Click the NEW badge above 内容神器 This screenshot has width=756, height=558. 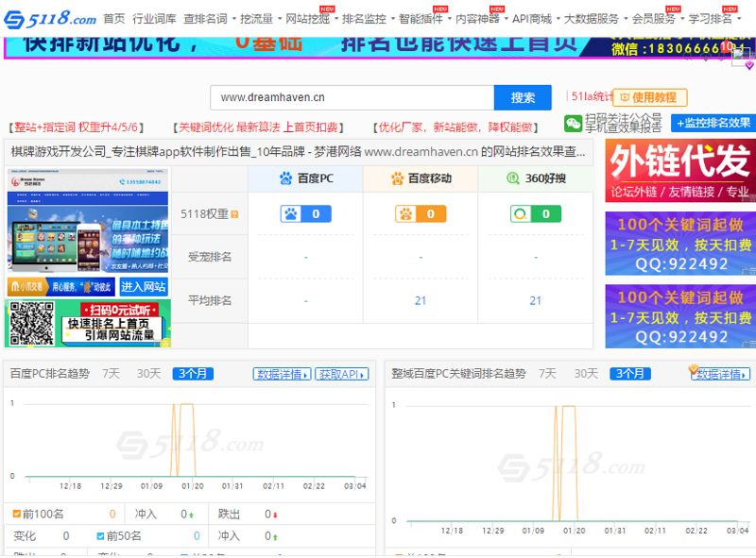497,8
